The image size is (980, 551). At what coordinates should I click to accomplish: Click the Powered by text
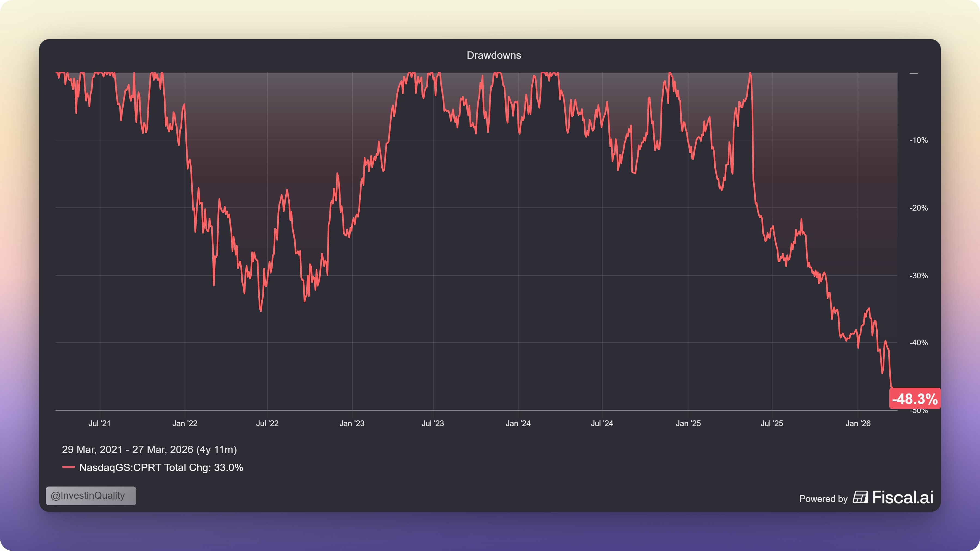823,498
